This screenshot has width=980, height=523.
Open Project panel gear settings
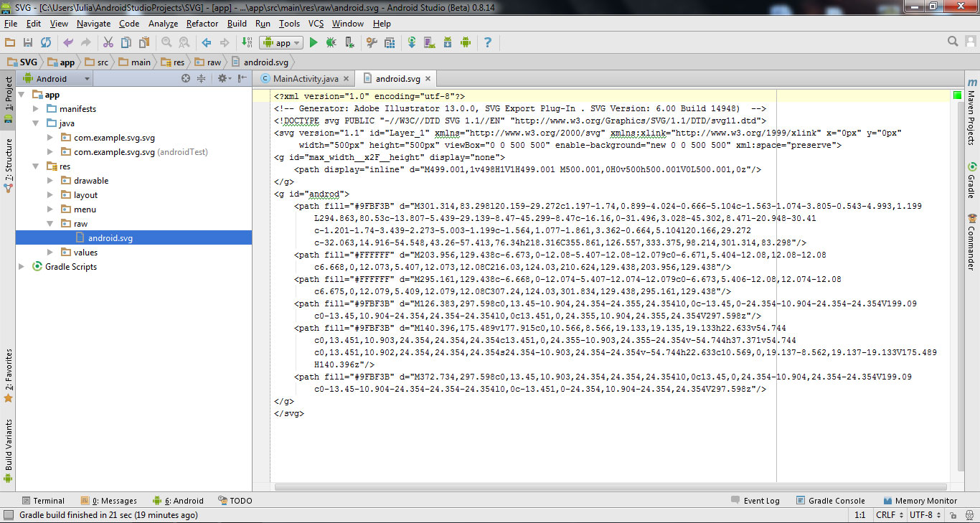pos(223,79)
